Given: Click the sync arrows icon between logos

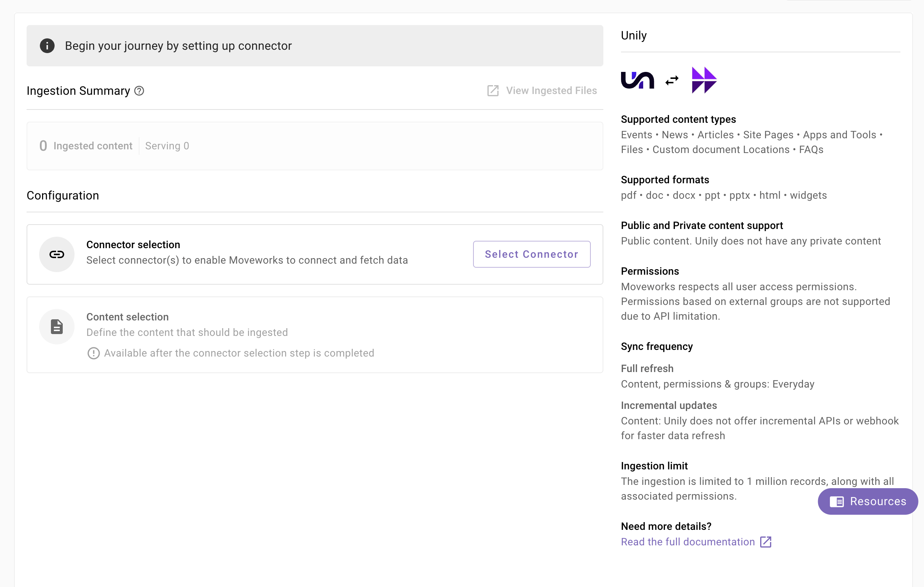Looking at the screenshot, I should coord(672,80).
